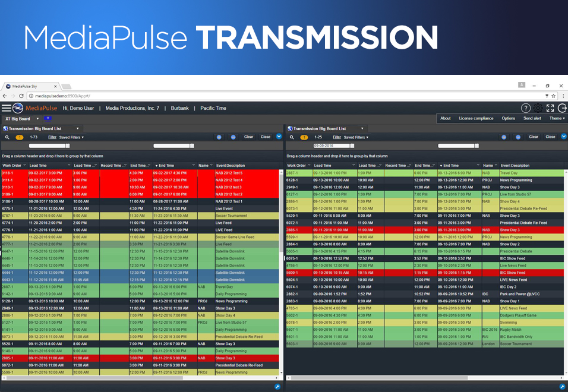Image resolution: width=568 pixels, height=392 pixels.
Task: Open Work Order column menu in left panel
Action: click(24, 165)
